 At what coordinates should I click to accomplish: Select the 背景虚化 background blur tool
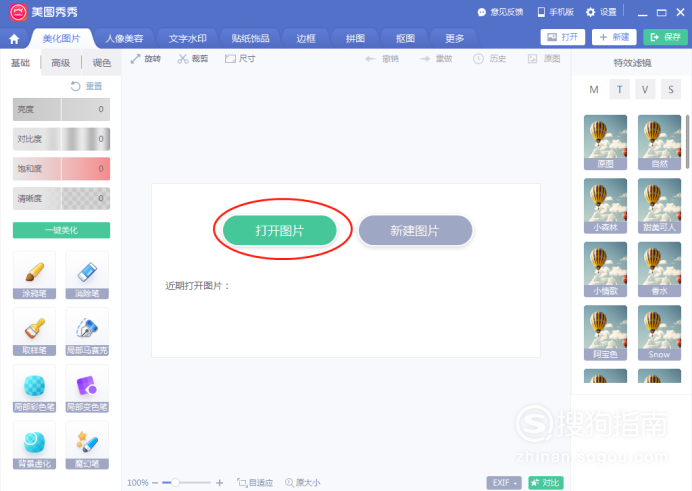click(x=34, y=445)
